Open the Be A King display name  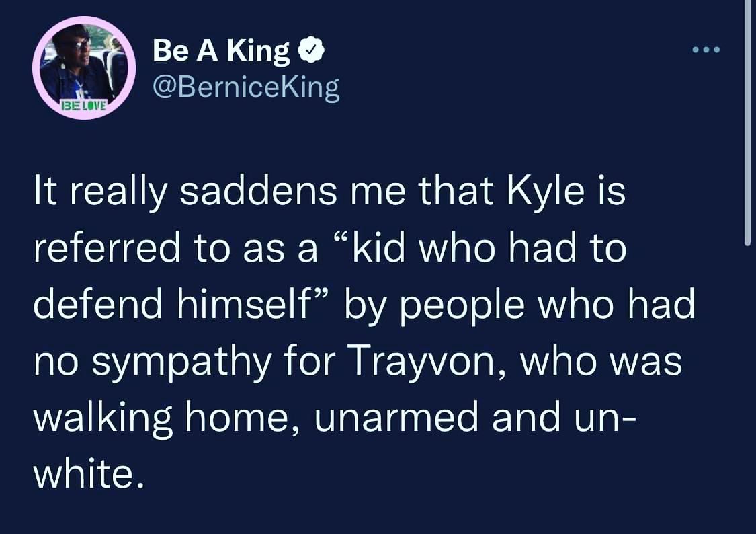(x=221, y=50)
